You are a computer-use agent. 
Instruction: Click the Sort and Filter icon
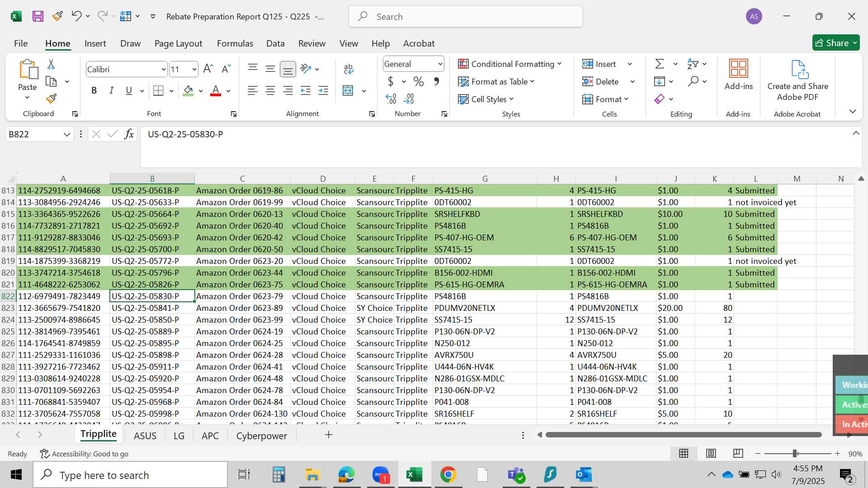coord(693,64)
